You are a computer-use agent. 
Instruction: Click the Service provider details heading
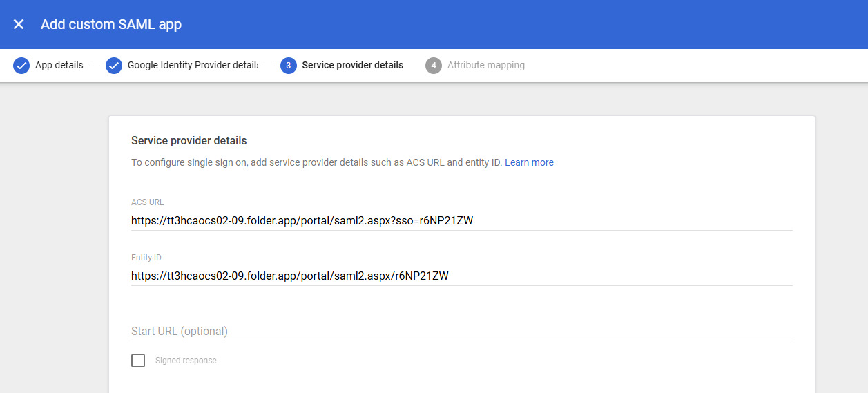tap(189, 140)
